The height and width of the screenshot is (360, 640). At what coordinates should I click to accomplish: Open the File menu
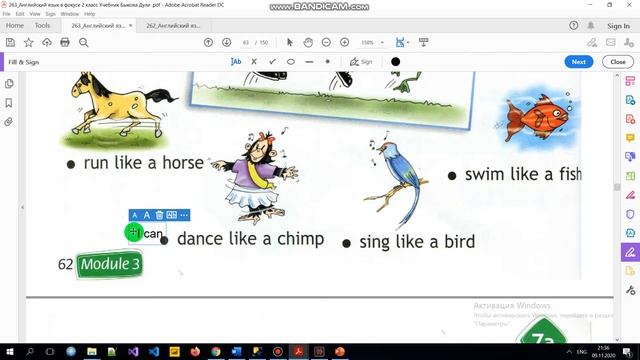[7, 14]
